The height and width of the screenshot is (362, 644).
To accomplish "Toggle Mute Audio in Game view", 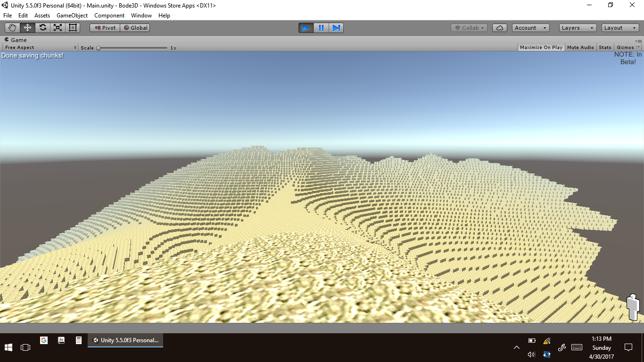I will coord(580,48).
